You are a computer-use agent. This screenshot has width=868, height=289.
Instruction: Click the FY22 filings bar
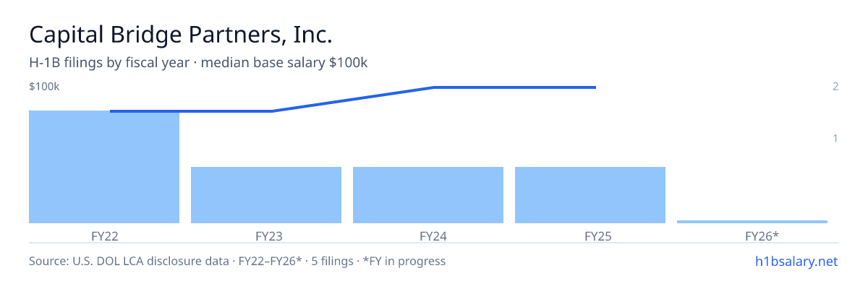[x=104, y=167]
